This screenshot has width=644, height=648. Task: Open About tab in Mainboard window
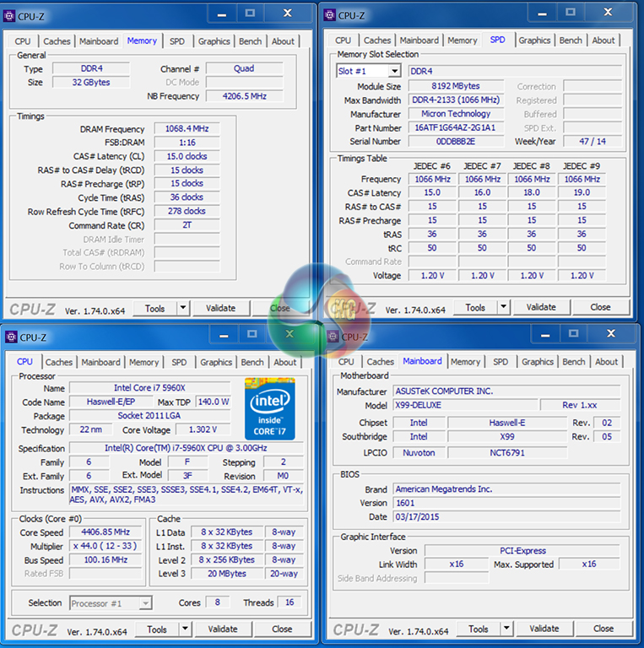tap(606, 362)
